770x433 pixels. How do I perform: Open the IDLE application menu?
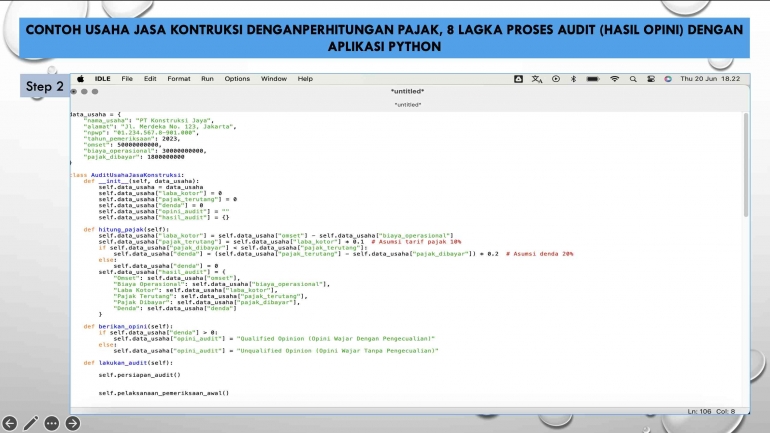pos(102,79)
